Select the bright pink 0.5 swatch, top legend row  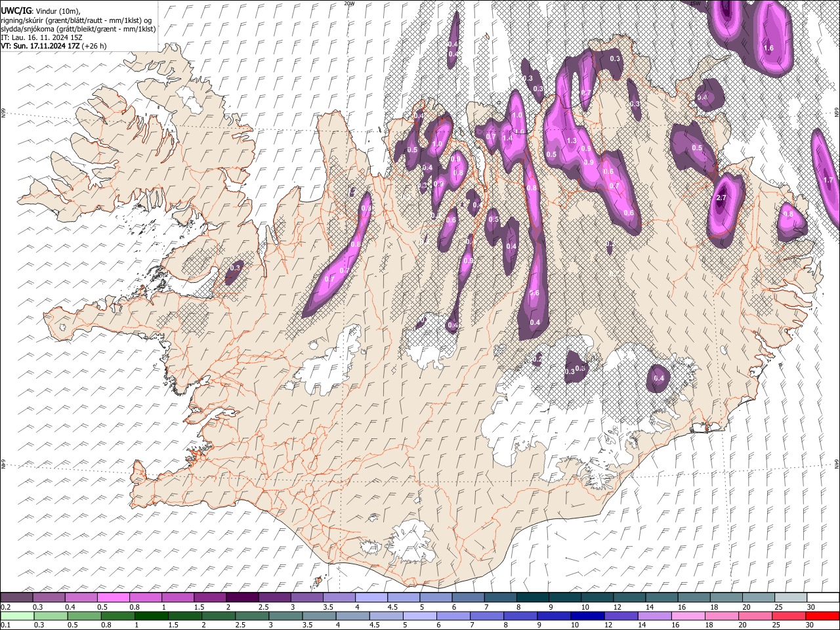[113, 597]
